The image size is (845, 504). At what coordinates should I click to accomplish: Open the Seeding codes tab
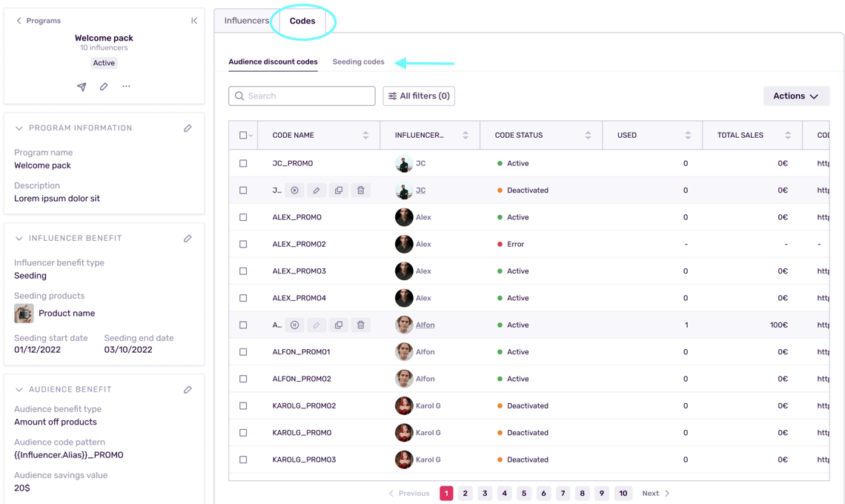point(358,62)
